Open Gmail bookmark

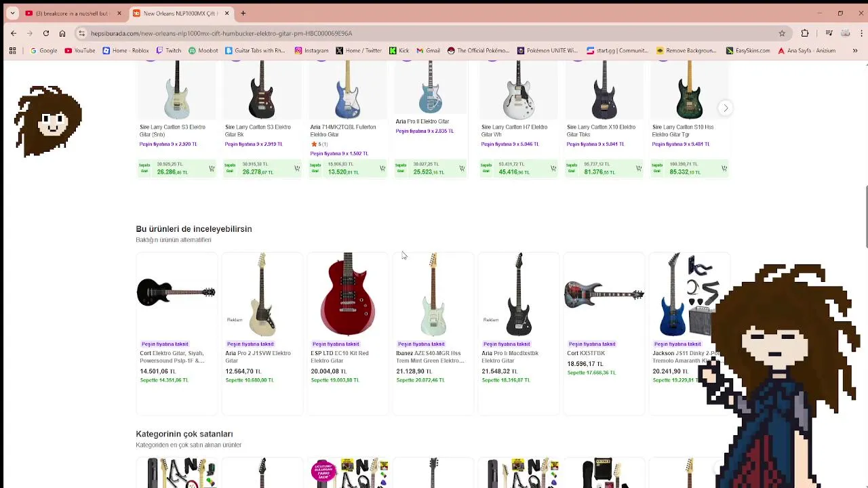[428, 50]
